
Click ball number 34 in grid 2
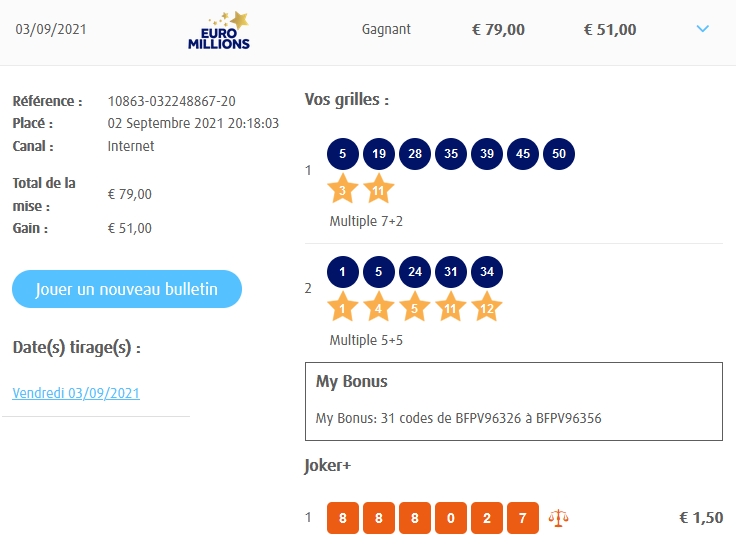[x=486, y=271]
